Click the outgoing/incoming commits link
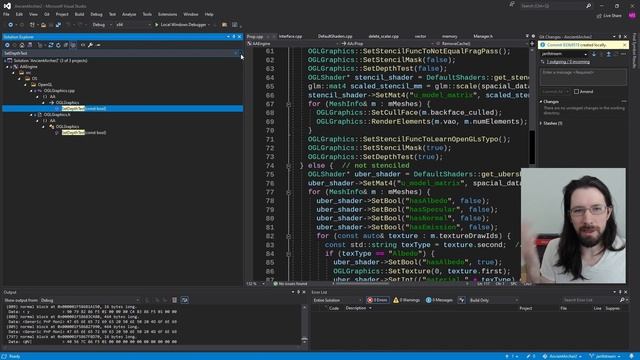Screen dimensions: 640x360 point(568,62)
